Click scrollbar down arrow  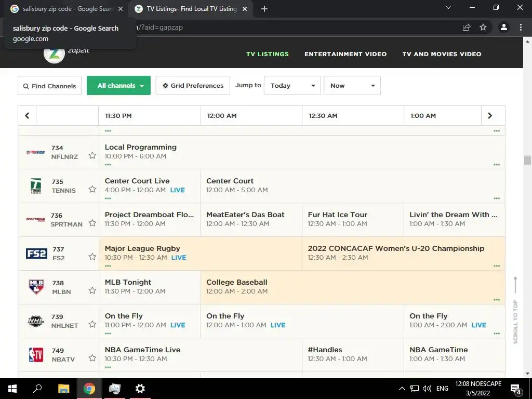[x=527, y=374]
